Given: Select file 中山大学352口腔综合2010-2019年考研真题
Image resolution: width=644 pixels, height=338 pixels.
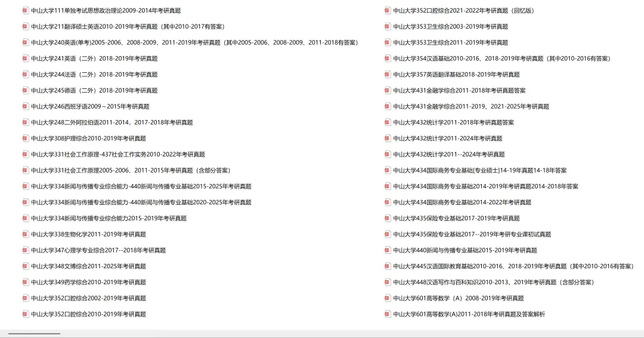Looking at the screenshot, I should [x=88, y=315].
